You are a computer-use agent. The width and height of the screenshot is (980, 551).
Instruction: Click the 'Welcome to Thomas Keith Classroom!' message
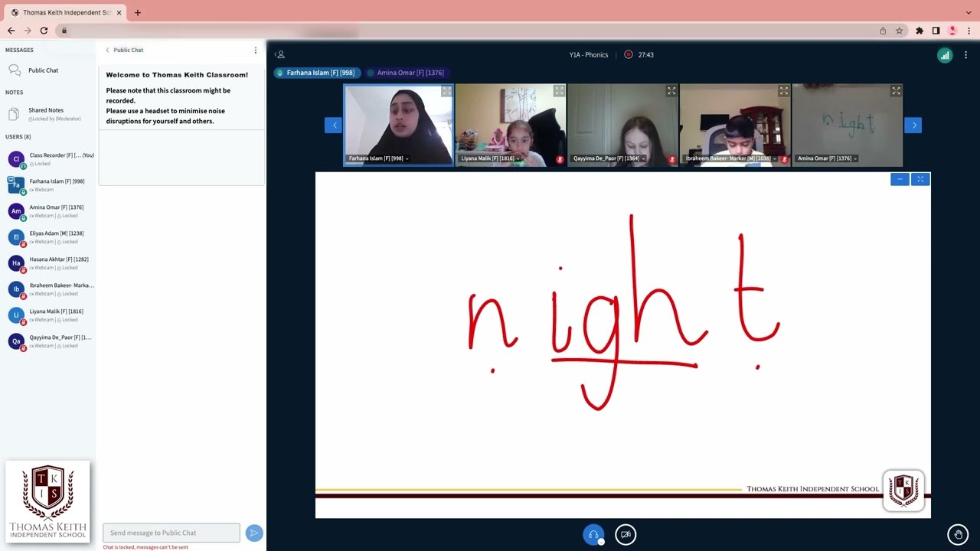(x=177, y=75)
